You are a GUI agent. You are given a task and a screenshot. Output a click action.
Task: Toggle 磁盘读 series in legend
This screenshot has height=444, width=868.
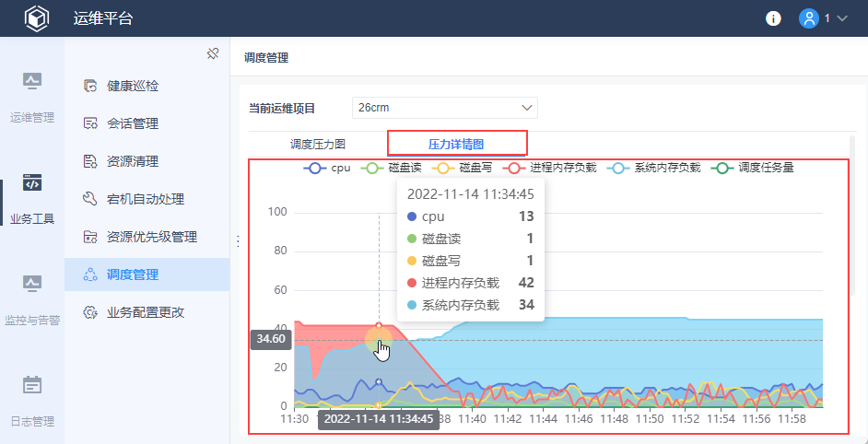tap(391, 169)
